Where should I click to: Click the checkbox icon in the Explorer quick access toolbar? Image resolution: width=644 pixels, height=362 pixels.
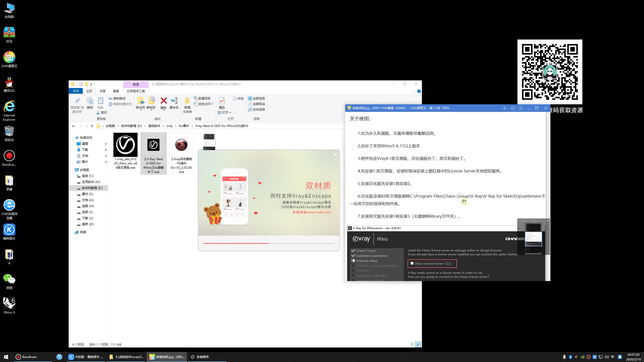point(81,84)
